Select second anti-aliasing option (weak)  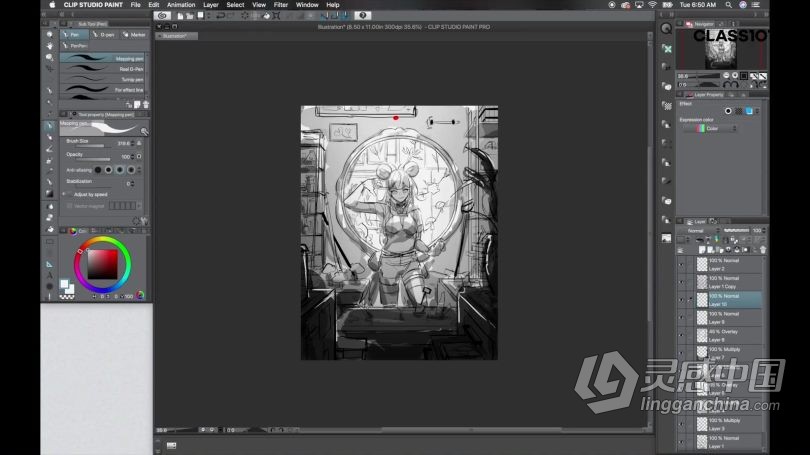pos(108,169)
